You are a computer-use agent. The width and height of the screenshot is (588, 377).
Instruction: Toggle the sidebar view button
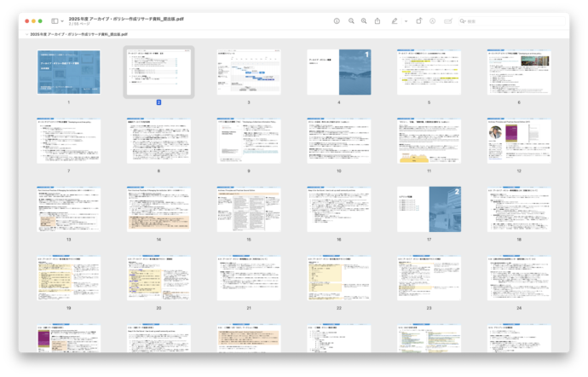[x=54, y=20]
